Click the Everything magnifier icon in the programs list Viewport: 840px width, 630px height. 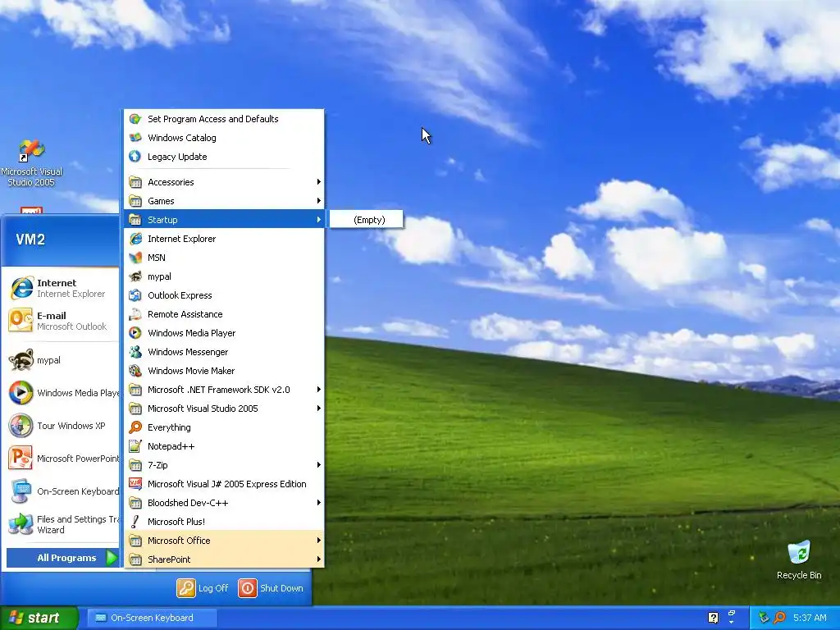click(135, 427)
